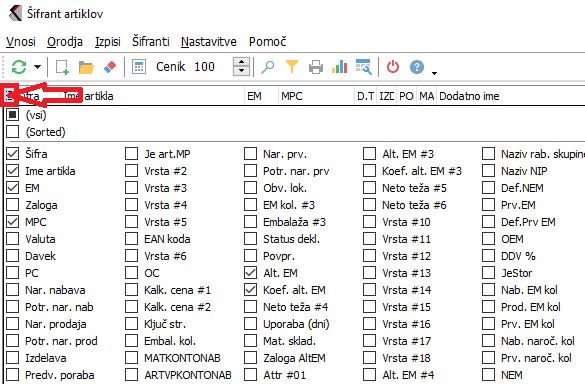Open the Pomoč menu

(x=268, y=41)
